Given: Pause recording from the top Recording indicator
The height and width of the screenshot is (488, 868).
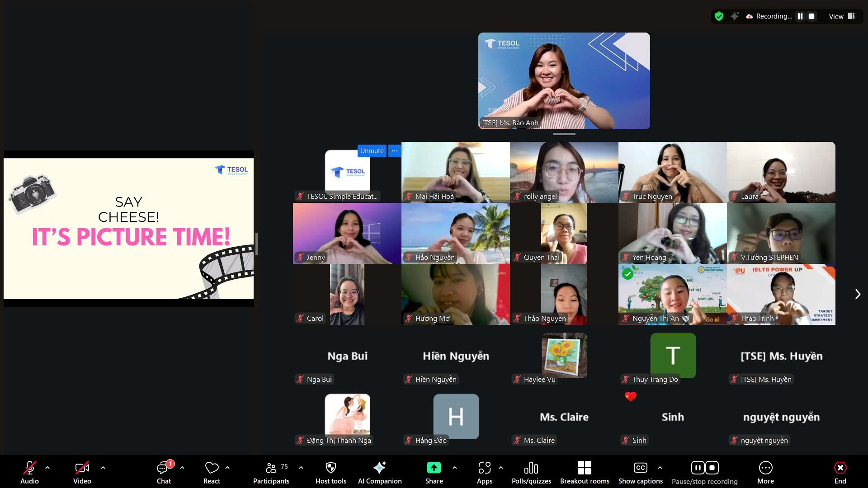Looking at the screenshot, I should point(800,16).
